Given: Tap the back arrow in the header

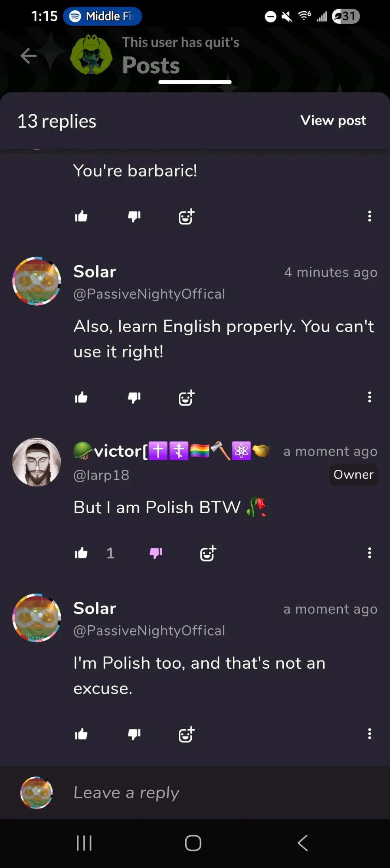Looking at the screenshot, I should (29, 56).
